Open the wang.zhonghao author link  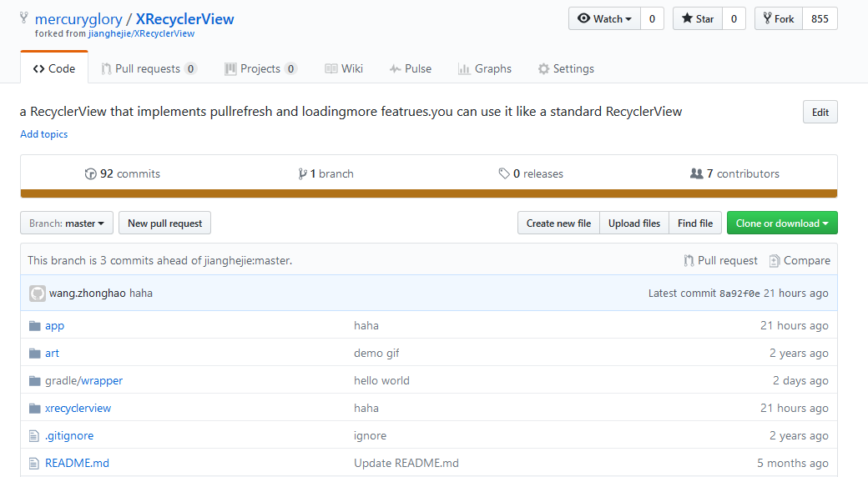pos(88,294)
